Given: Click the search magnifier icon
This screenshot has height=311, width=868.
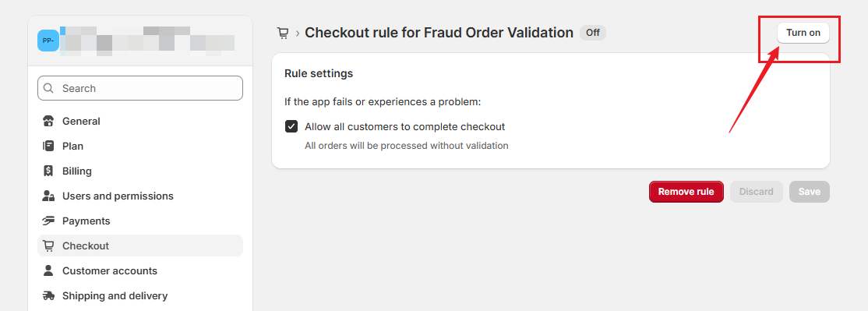Looking at the screenshot, I should point(49,88).
